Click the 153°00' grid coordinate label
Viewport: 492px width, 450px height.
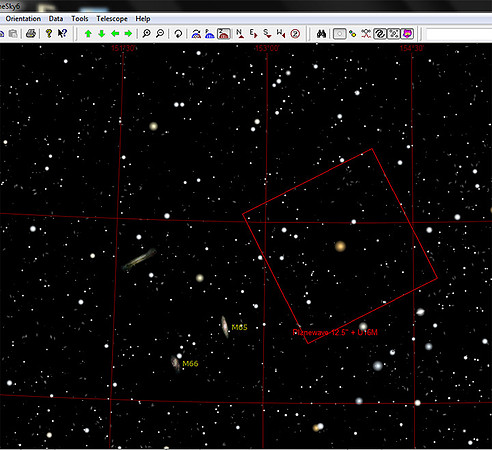(267, 48)
